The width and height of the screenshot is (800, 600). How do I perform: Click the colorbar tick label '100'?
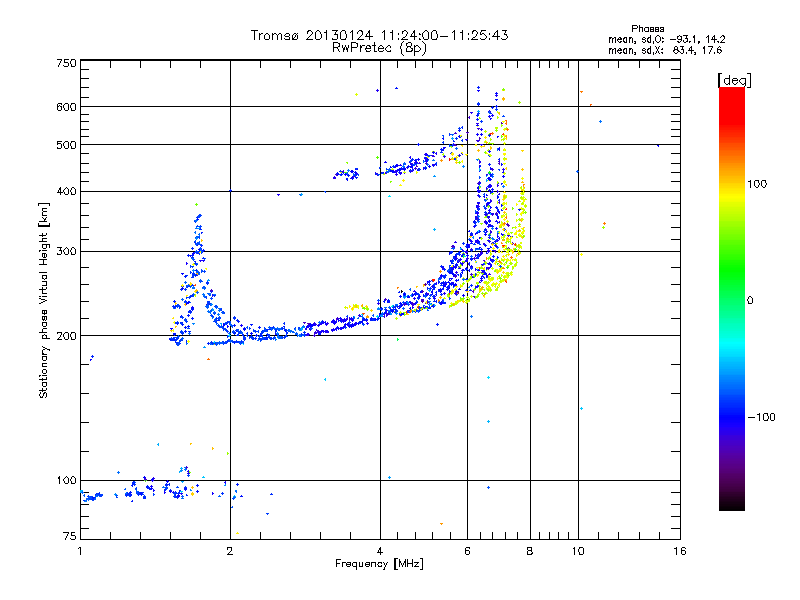coord(757,184)
